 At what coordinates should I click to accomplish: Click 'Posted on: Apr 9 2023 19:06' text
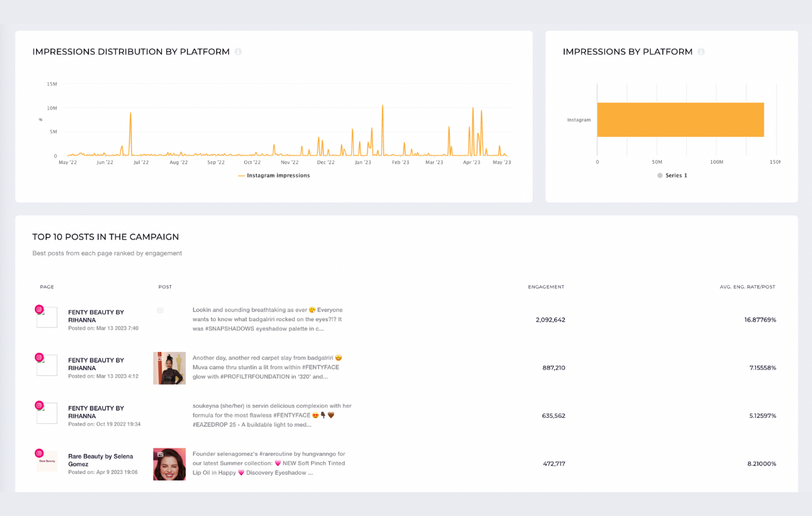pos(103,472)
